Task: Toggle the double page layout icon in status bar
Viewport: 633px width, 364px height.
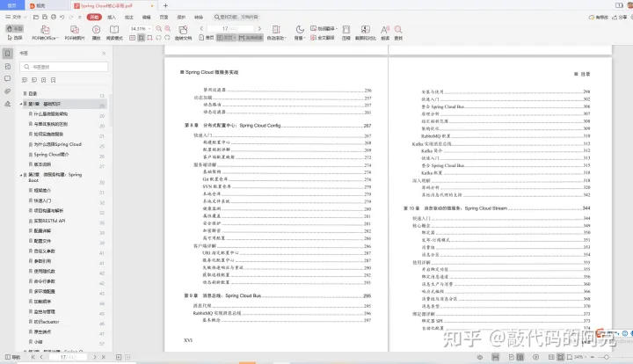Action: (x=520, y=357)
